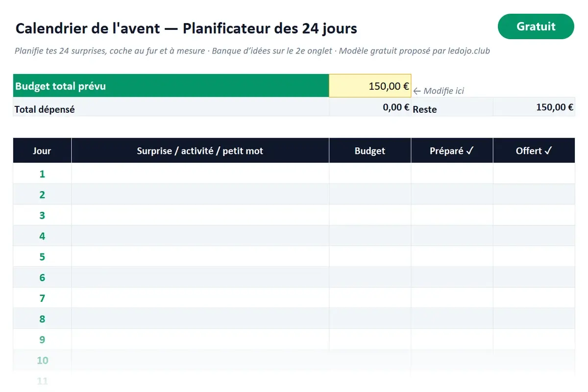Click the green Gratuit button
This screenshot has height=392, width=588.
tap(536, 26)
